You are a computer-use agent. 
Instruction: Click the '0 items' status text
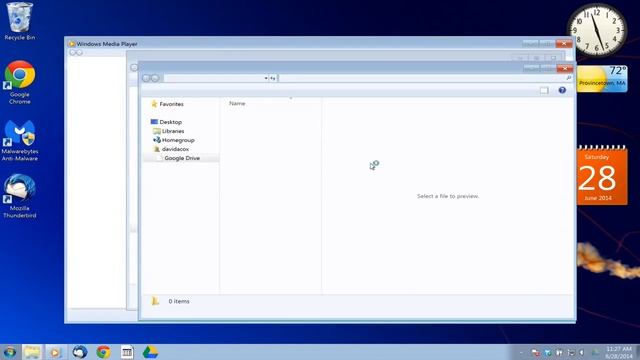[x=179, y=301]
